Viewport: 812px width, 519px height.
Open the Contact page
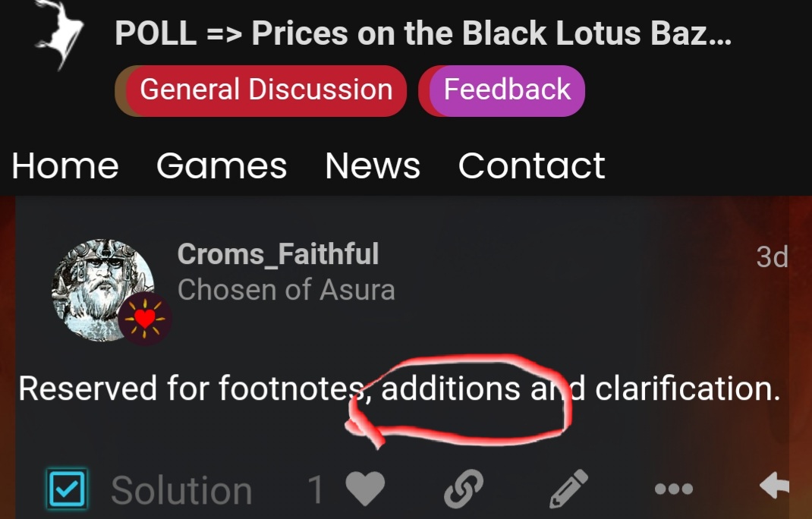point(532,165)
